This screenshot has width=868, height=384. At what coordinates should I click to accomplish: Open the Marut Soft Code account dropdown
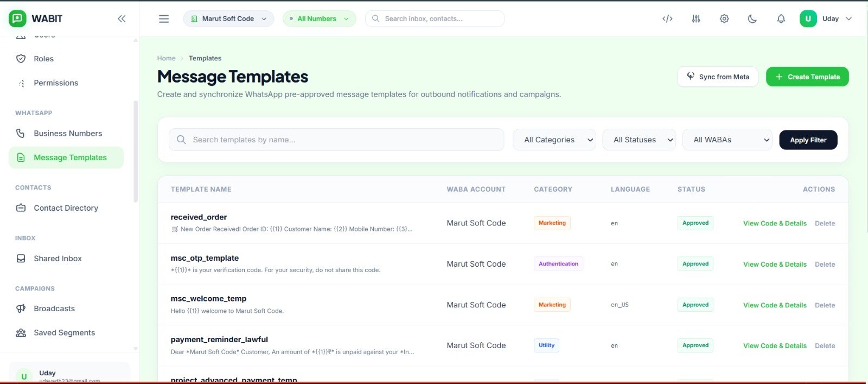228,18
